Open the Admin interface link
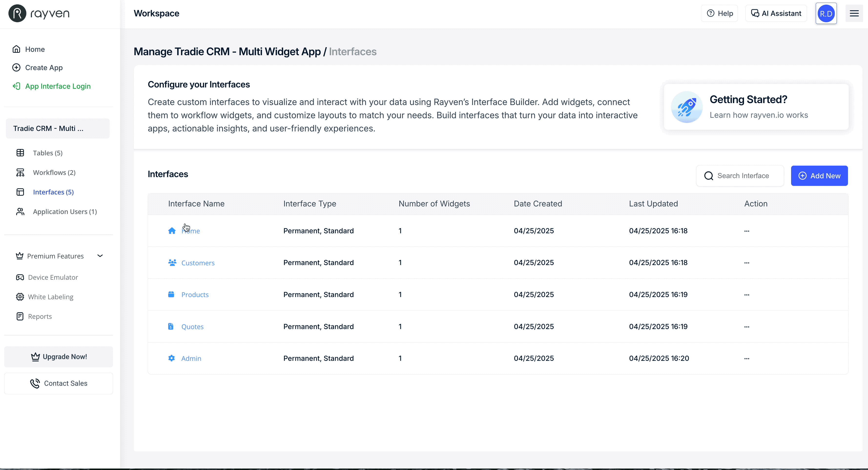This screenshot has width=868, height=470. 191,358
